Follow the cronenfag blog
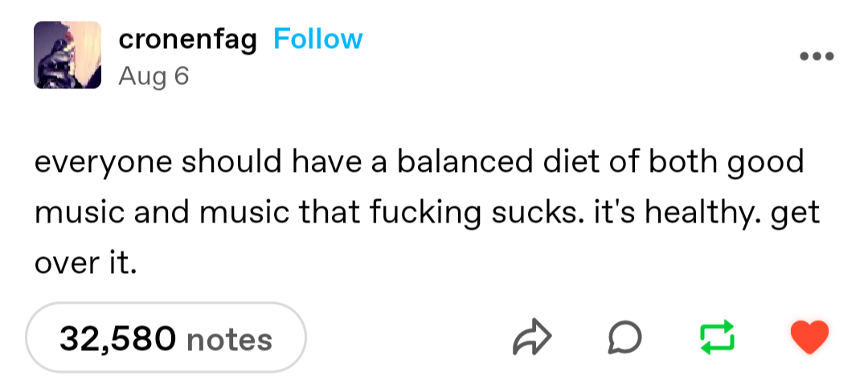868x384 pixels. [x=317, y=39]
